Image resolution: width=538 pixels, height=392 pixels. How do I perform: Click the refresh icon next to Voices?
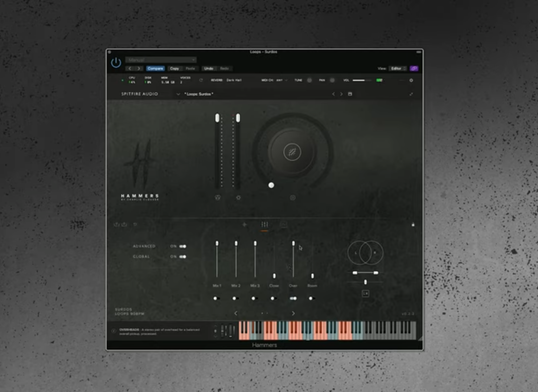click(201, 80)
